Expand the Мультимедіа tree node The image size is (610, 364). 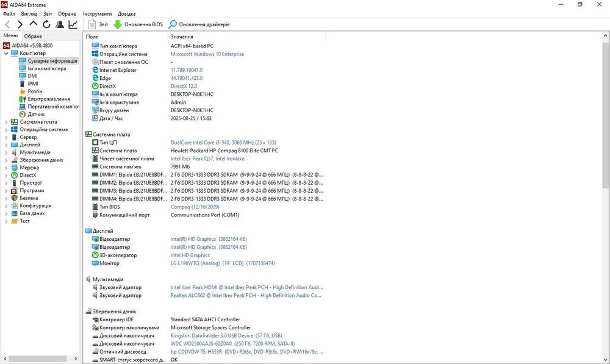[6, 152]
